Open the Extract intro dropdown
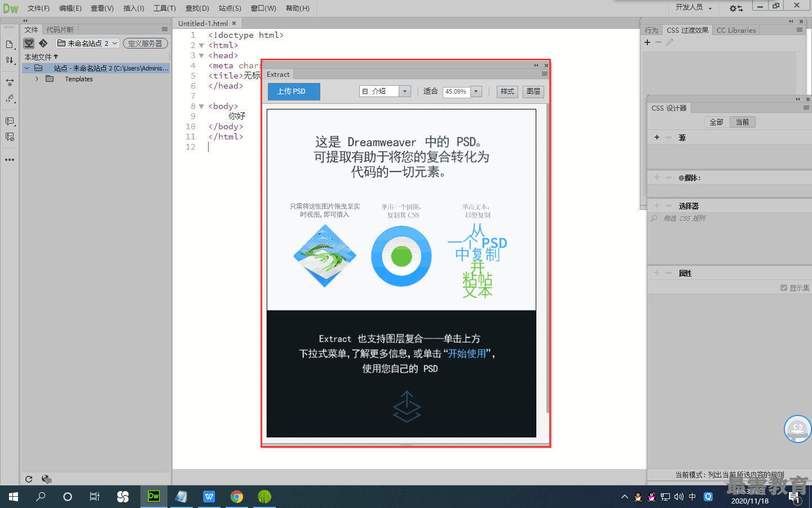Viewport: 812px width, 508px height. [385, 91]
